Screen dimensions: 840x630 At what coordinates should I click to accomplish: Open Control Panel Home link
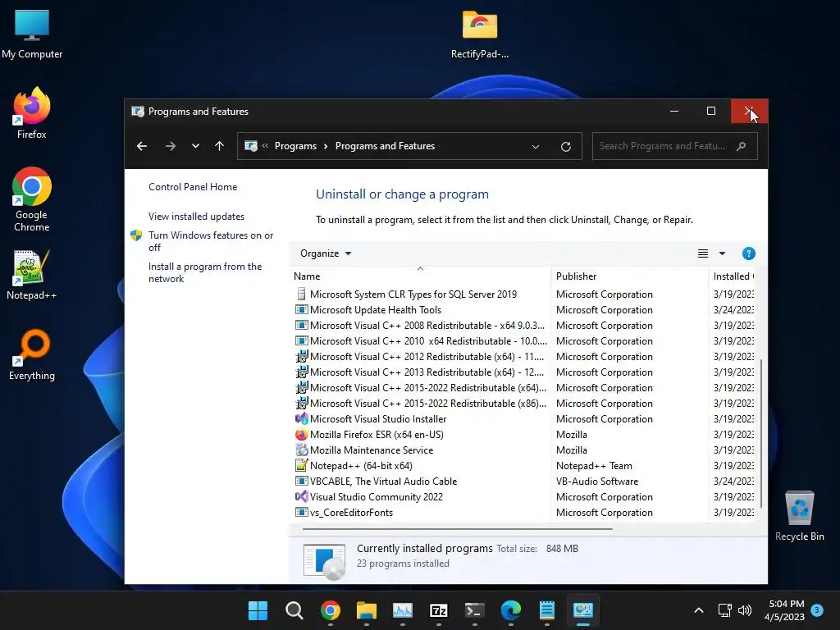point(193,186)
